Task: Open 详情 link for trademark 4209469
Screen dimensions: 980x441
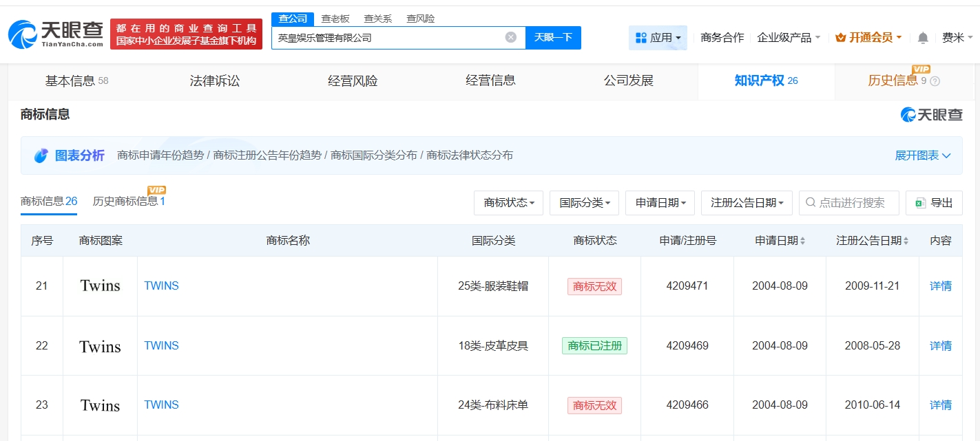Action: [940, 345]
